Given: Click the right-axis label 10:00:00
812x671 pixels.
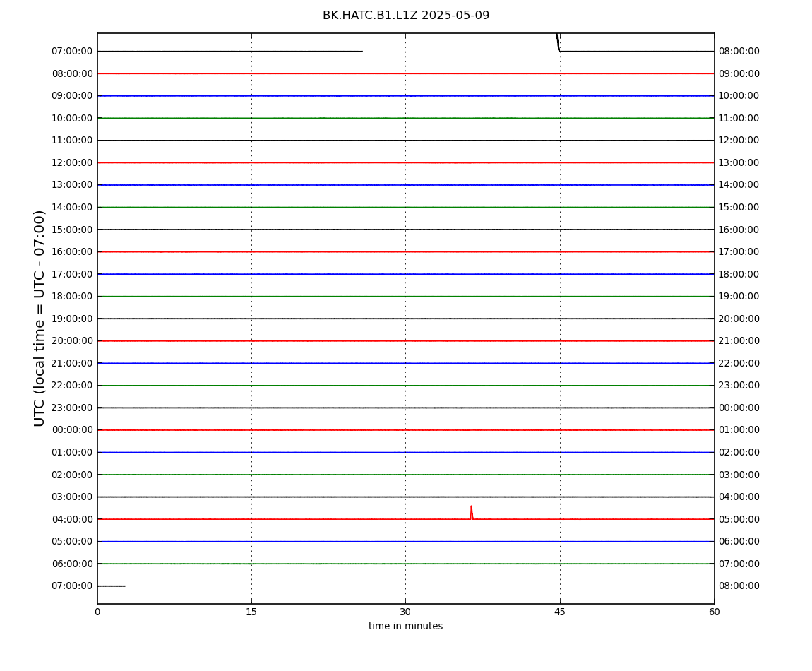Looking at the screenshot, I should [739, 96].
